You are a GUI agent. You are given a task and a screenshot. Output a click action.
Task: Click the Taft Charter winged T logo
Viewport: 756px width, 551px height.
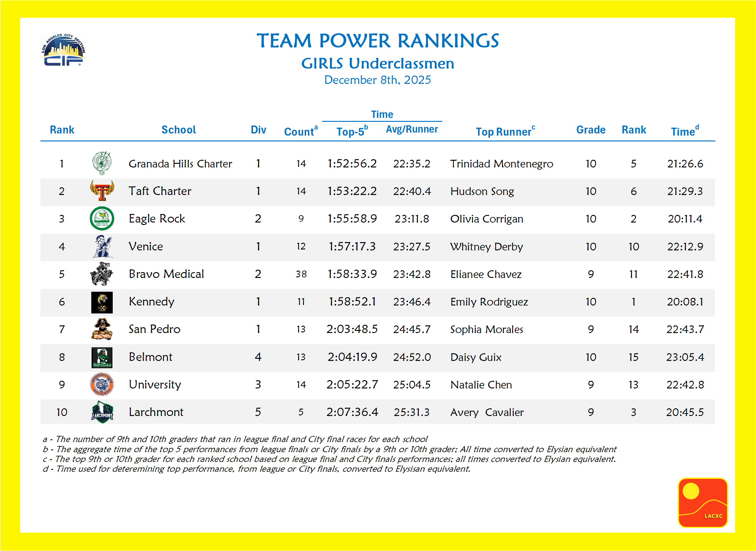[102, 191]
